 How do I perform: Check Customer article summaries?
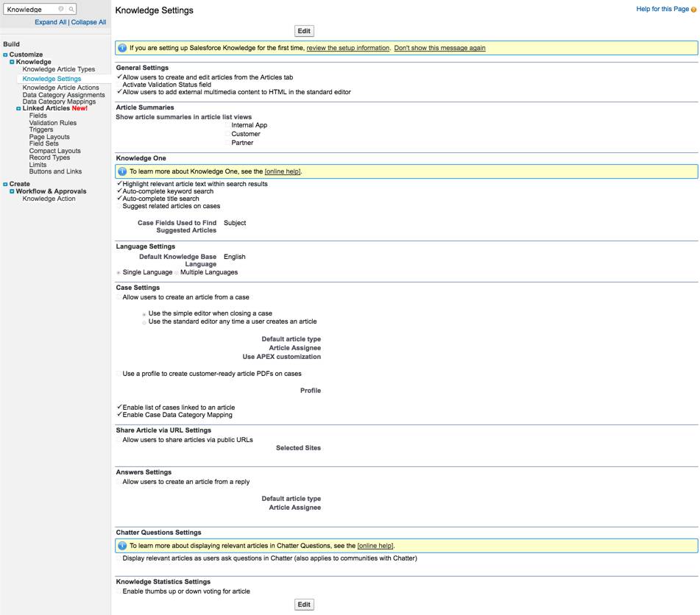point(227,134)
